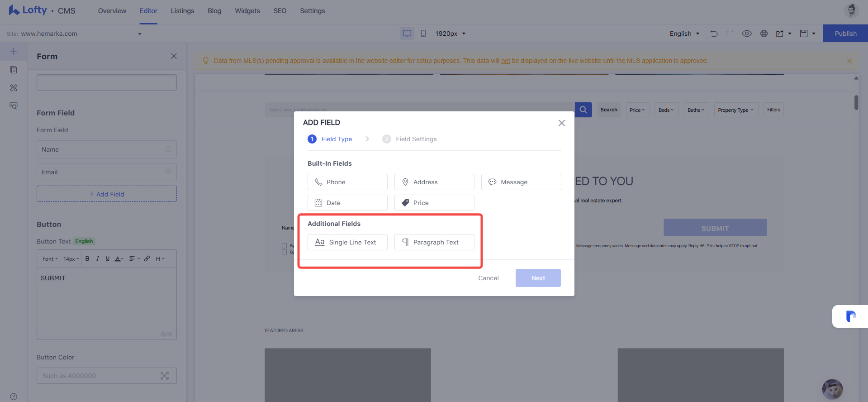This screenshot has width=868, height=402.
Task: Click the add element plus icon
Action: pyautogui.click(x=14, y=52)
